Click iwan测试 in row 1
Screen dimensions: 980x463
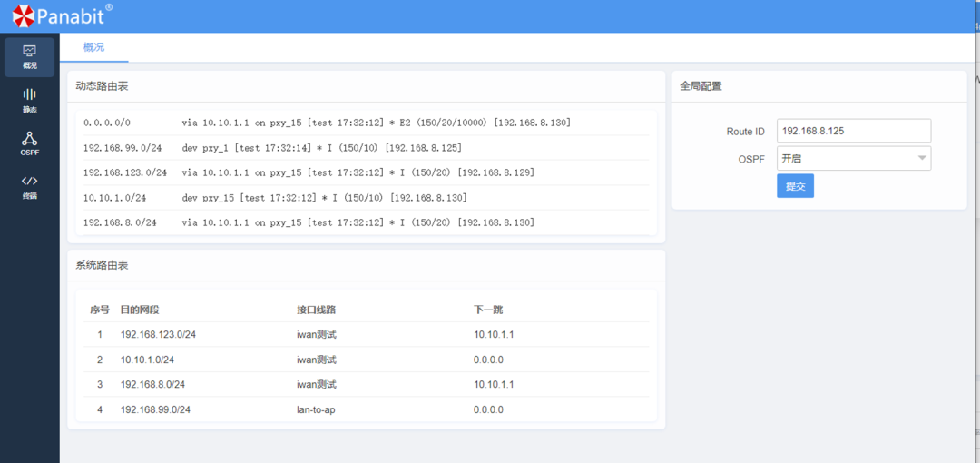317,335
